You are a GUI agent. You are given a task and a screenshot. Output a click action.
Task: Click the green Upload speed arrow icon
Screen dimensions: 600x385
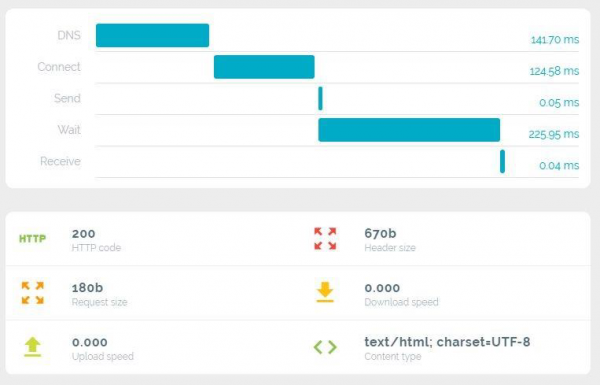(x=33, y=347)
